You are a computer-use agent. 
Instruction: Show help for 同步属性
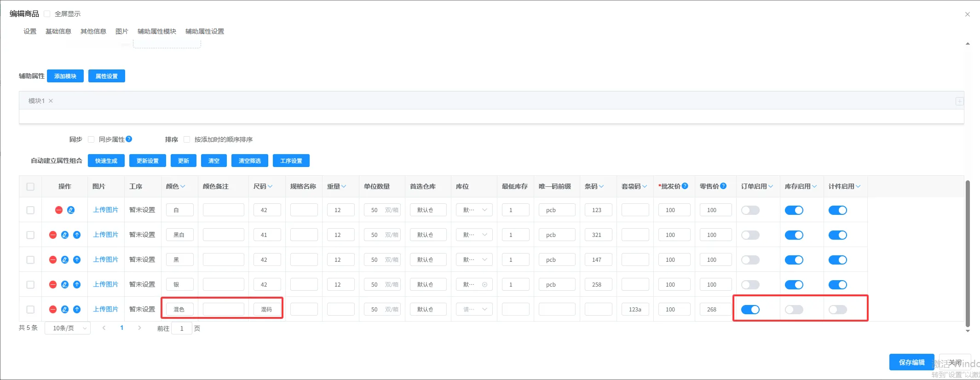pyautogui.click(x=129, y=139)
